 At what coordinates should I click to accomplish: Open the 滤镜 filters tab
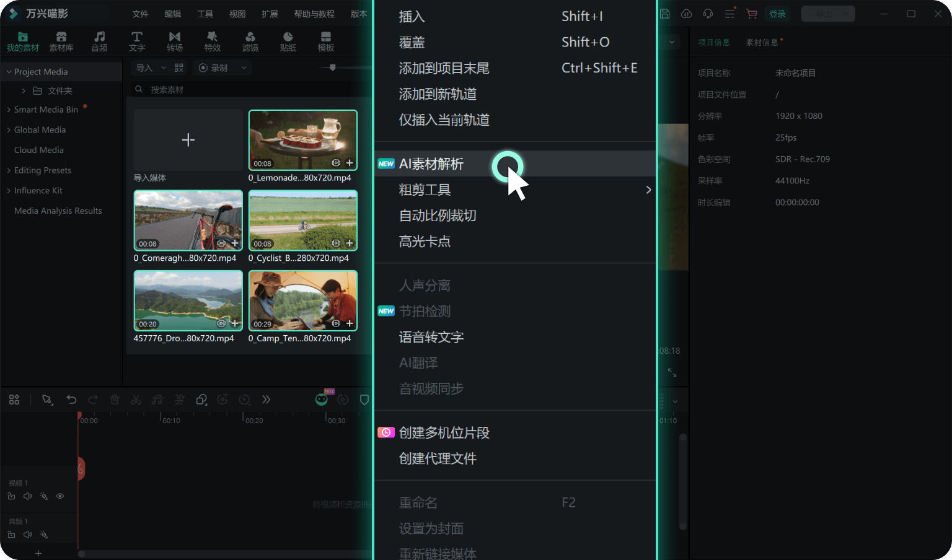pos(250,42)
